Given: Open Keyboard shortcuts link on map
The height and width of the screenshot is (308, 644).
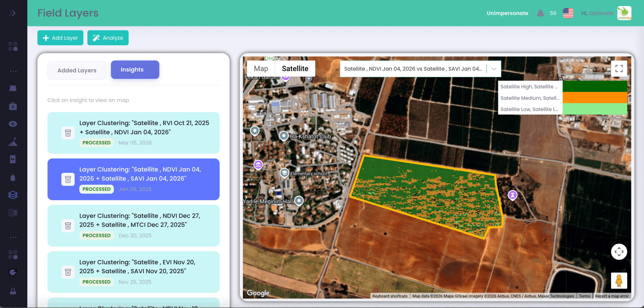Looking at the screenshot, I should 390,296.
